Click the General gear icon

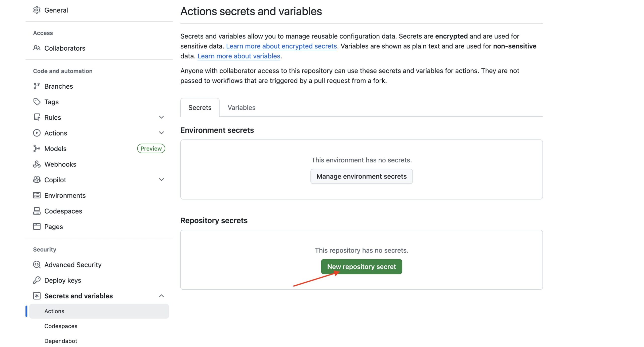(x=37, y=10)
